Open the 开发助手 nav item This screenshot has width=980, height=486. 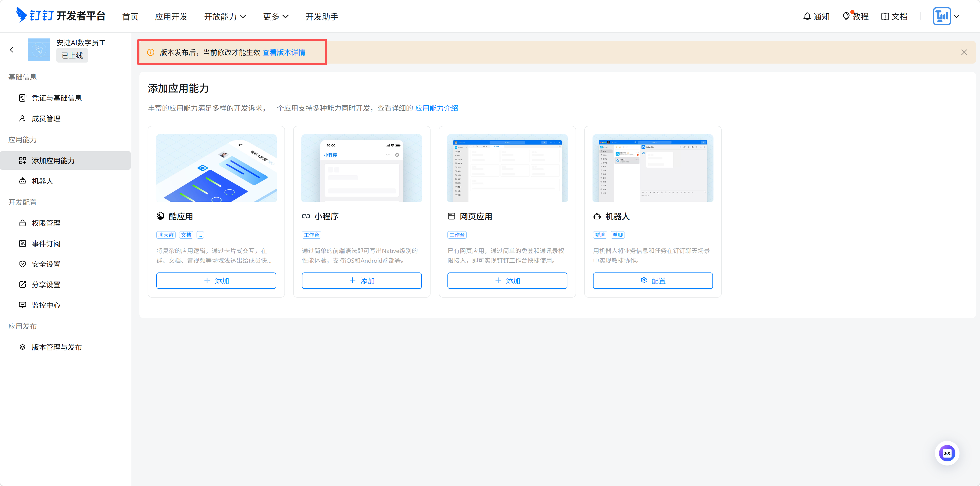[322, 16]
